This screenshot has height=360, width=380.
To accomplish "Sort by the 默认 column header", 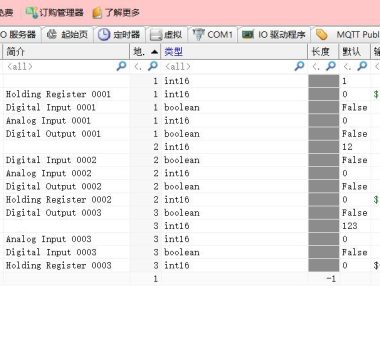I will point(354,52).
